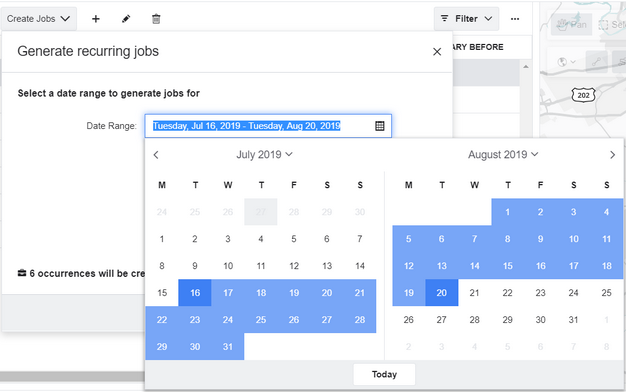Pick July 1 in the calendar
Screen dimensions: 626x392
[162, 239]
